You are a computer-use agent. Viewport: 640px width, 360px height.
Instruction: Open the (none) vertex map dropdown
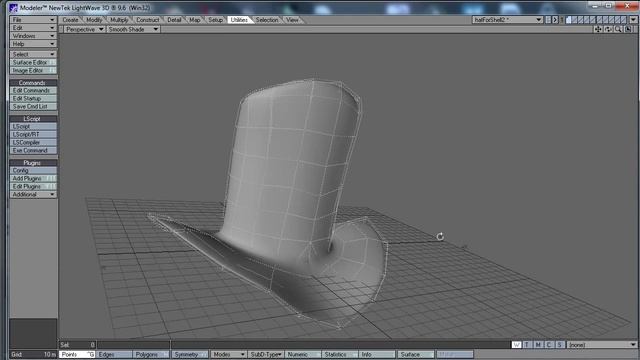pos(602,345)
